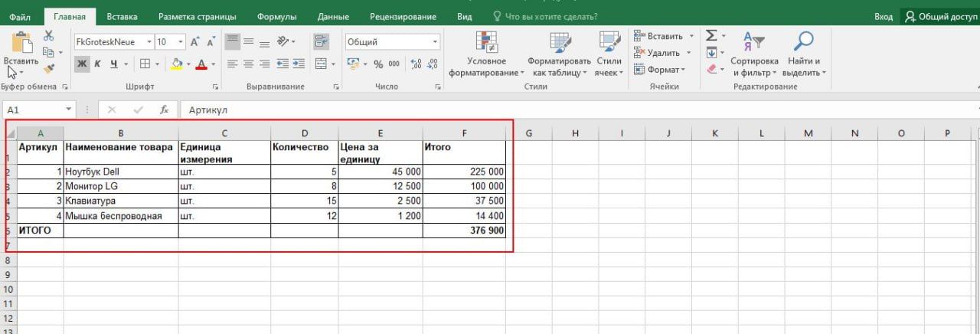The height and width of the screenshot is (334, 980).
Task: Decrease font size with the smaller A icon
Action: (x=210, y=42)
